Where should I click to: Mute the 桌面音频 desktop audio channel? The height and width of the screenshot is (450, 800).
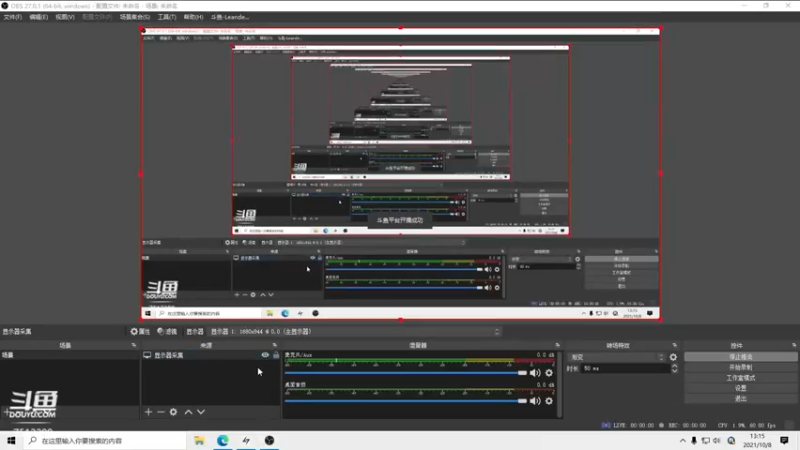[535, 401]
